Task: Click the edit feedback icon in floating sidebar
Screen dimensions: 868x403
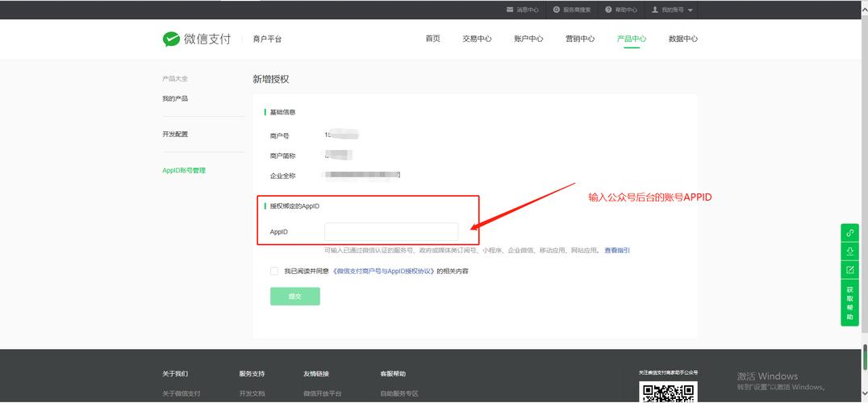Action: (x=849, y=269)
